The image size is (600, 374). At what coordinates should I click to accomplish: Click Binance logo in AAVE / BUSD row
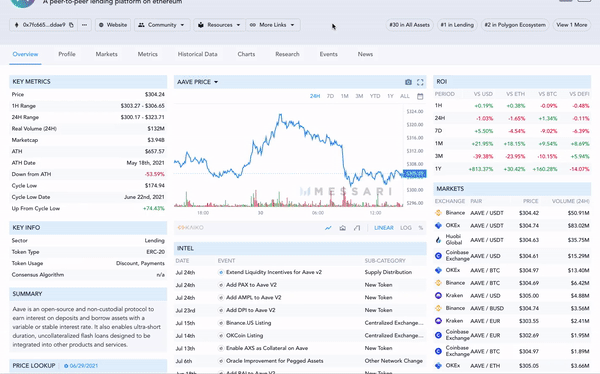click(x=439, y=308)
